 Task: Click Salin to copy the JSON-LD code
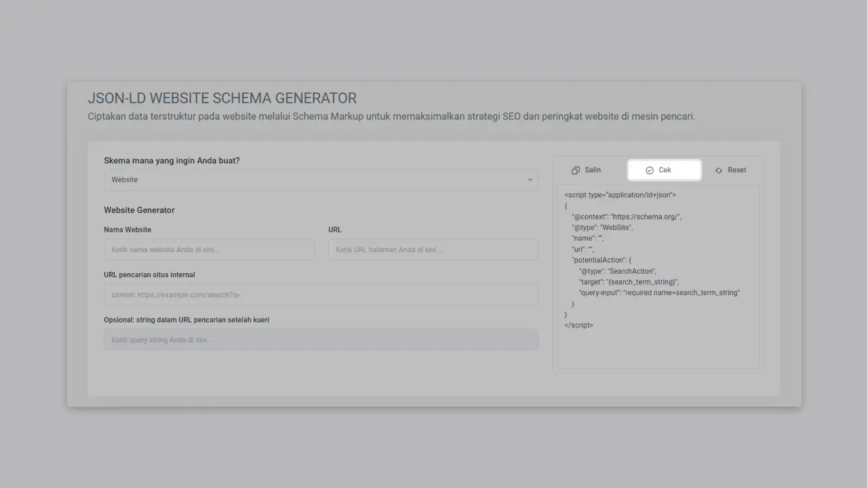(586, 169)
